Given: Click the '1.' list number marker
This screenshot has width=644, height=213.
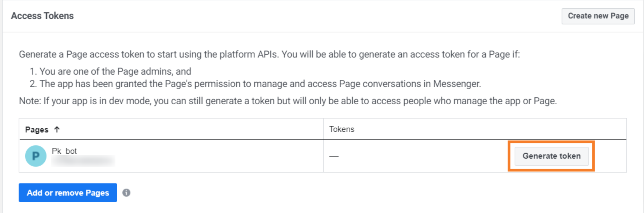Looking at the screenshot, I should (33, 71).
